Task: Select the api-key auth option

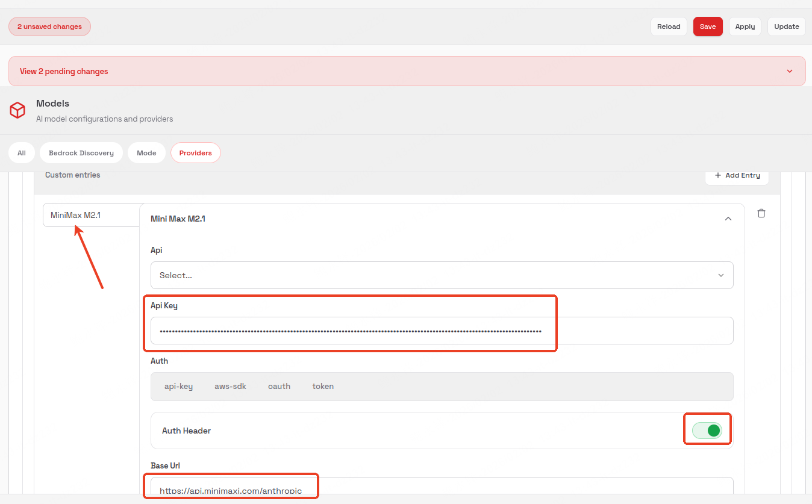Action: [178, 387]
